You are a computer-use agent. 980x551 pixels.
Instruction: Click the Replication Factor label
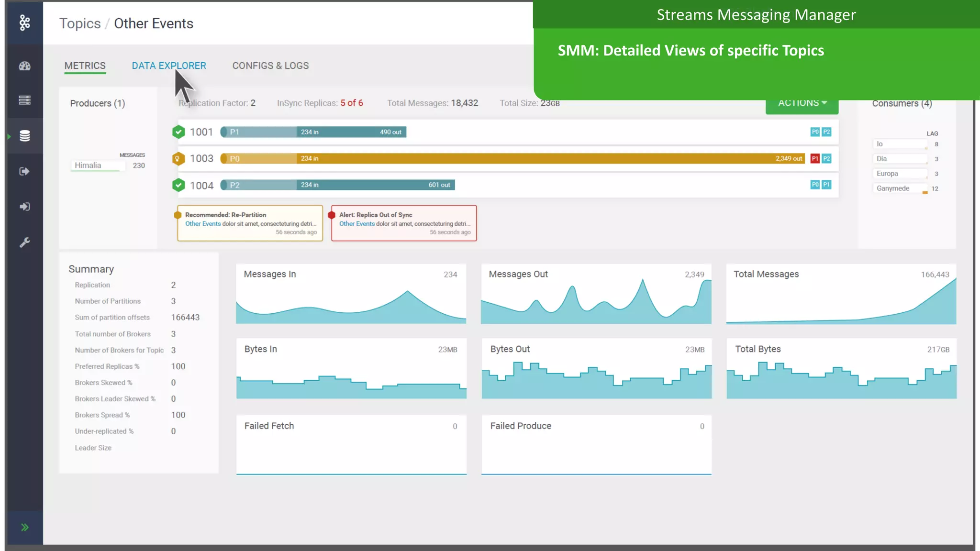(213, 103)
